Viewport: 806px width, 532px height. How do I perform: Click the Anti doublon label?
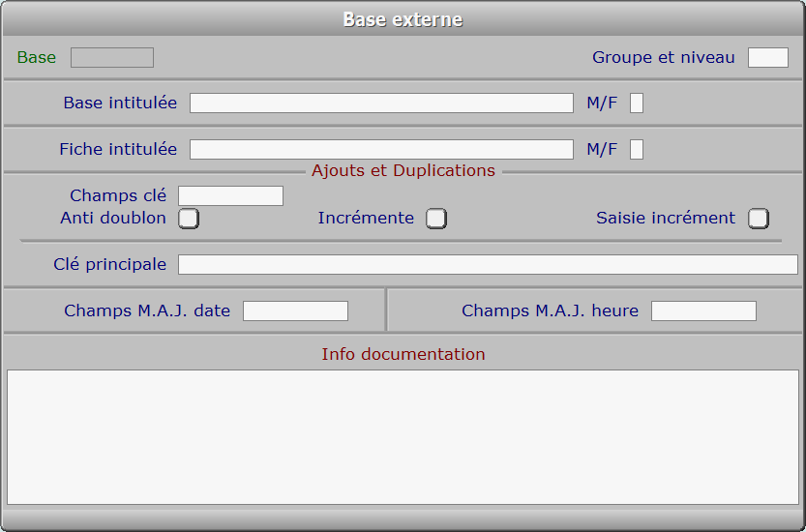coord(113,218)
